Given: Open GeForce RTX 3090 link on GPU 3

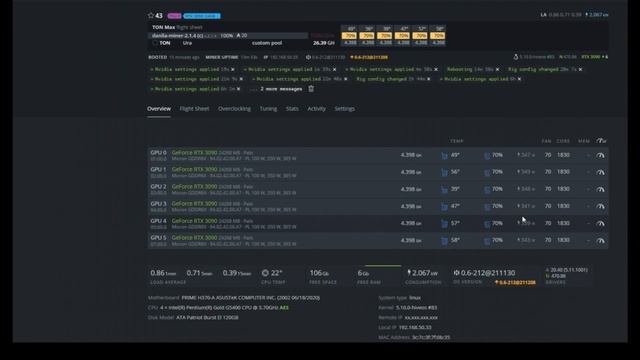Looking at the screenshot, I should pos(194,203).
